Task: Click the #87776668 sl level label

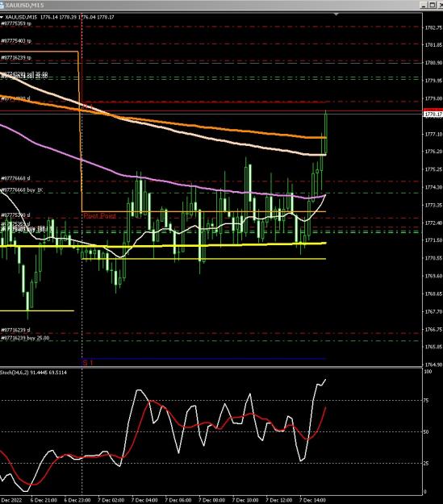Action: click(15, 178)
